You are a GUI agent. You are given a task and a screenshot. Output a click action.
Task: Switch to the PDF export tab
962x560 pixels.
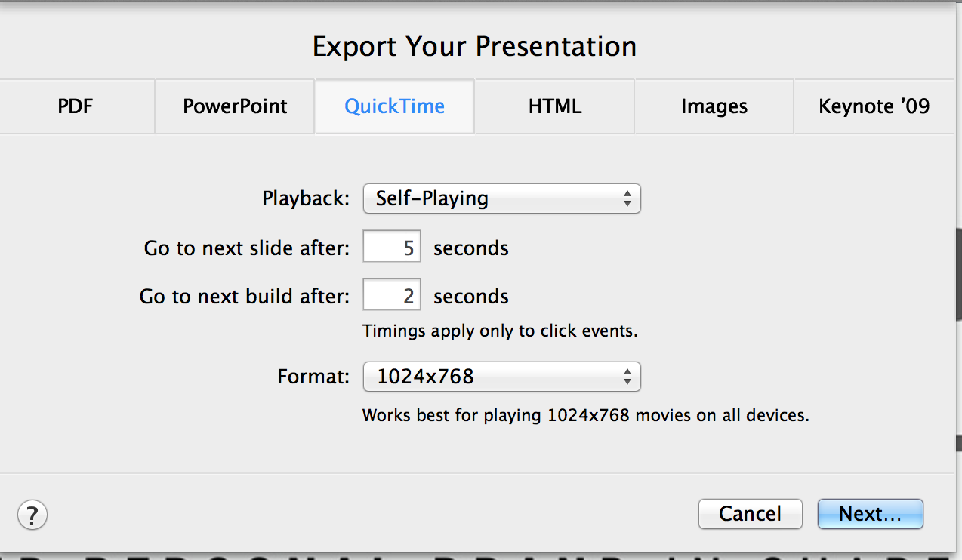pyautogui.click(x=76, y=106)
